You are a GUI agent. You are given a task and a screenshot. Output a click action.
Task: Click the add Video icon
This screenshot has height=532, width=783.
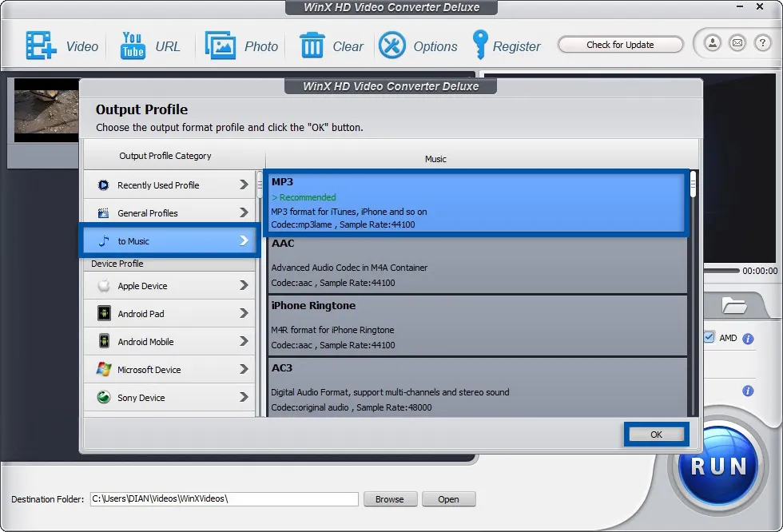[x=41, y=46]
